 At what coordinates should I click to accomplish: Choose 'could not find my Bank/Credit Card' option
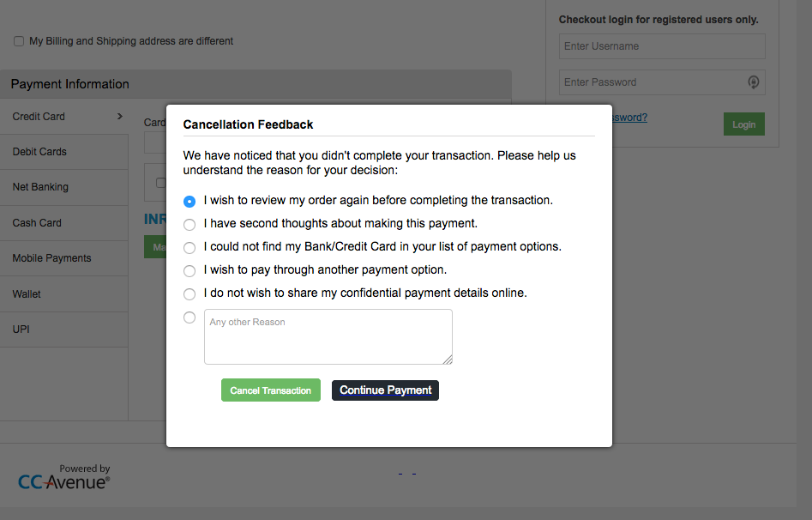tap(189, 248)
